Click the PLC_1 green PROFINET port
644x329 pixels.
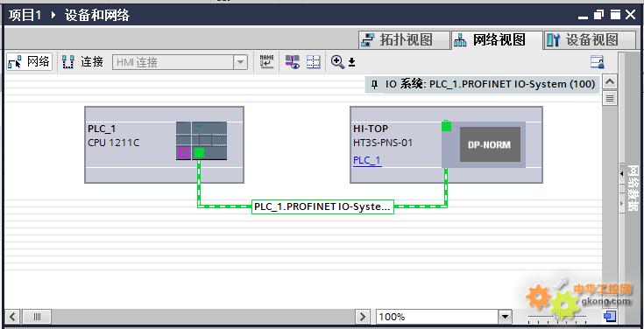199,153
